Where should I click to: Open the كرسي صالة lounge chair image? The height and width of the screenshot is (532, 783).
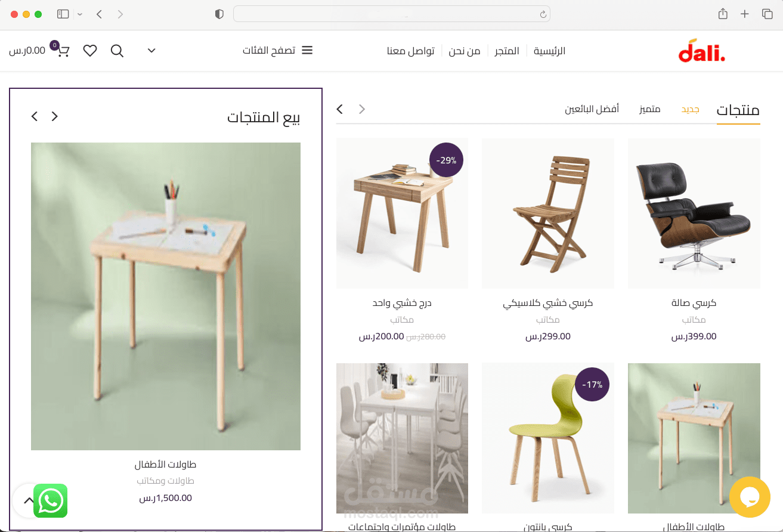[694, 214]
